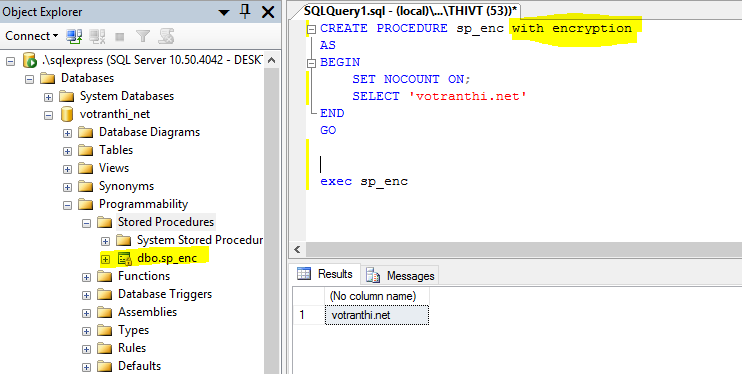
Task: Click the Filter funnel icon
Action: (x=142, y=36)
